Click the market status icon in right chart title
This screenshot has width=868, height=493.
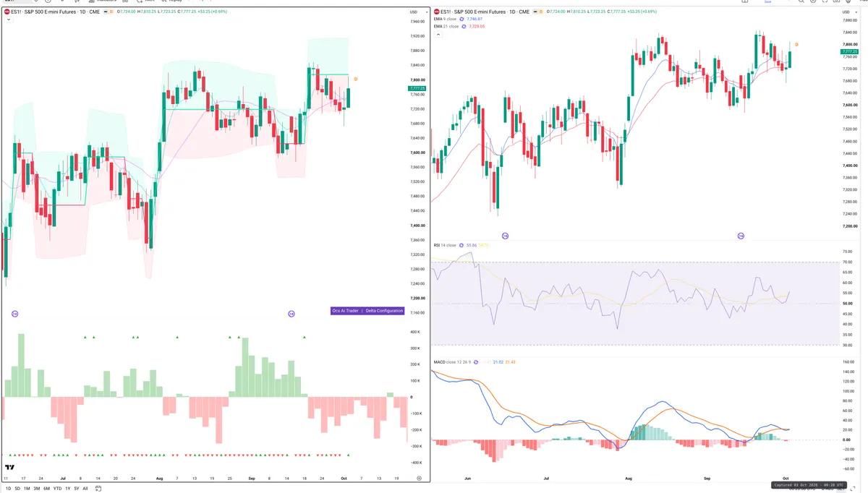pos(536,12)
